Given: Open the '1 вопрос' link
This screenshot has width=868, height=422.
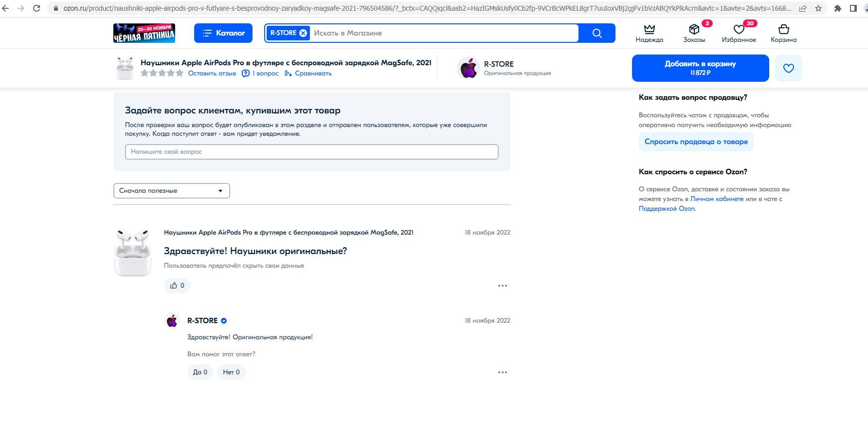Looking at the screenshot, I should tap(260, 73).
